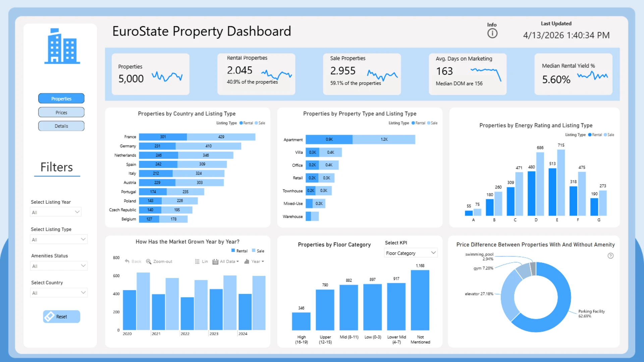This screenshot has width=644, height=362.
Task: Click the help question mark on amenity chart
Action: click(610, 256)
